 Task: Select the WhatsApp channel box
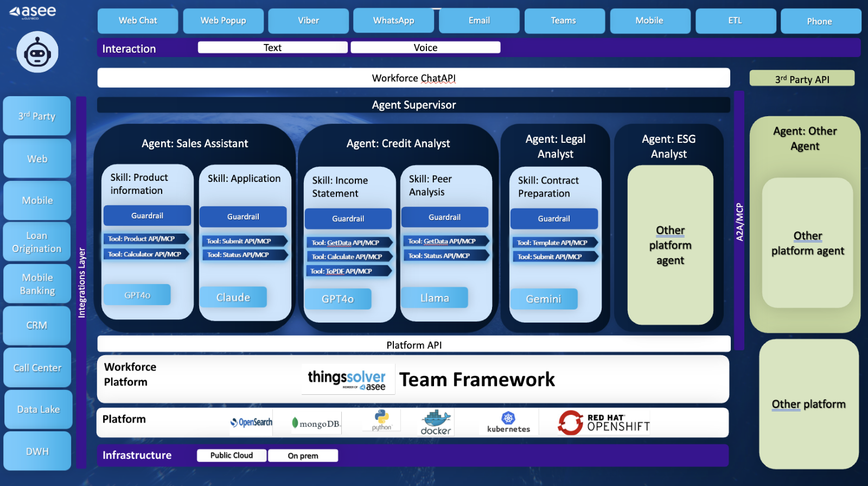393,21
